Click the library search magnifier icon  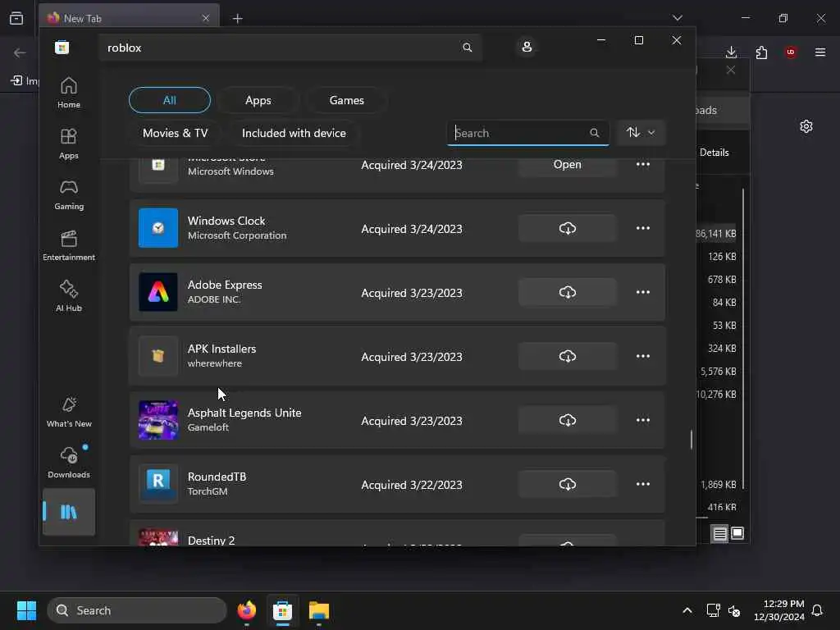594,133
